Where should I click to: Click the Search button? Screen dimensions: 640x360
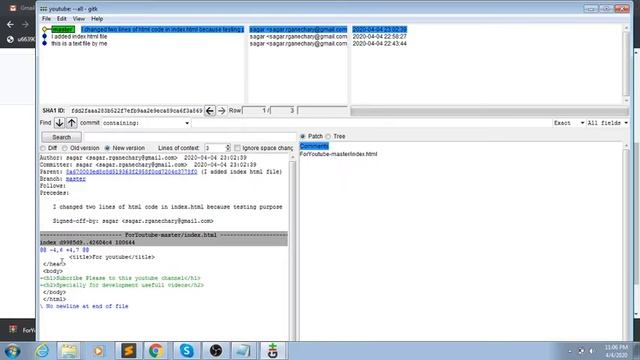[x=61, y=137]
